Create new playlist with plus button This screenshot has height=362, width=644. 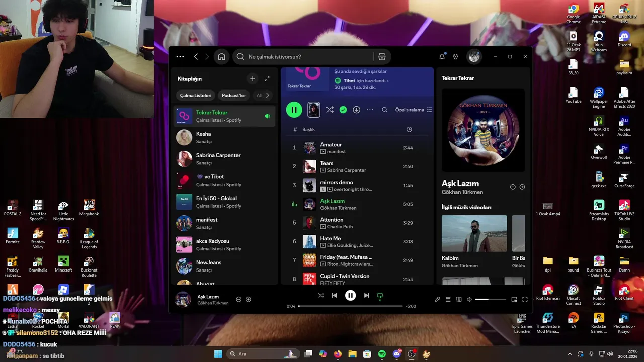coord(253,78)
